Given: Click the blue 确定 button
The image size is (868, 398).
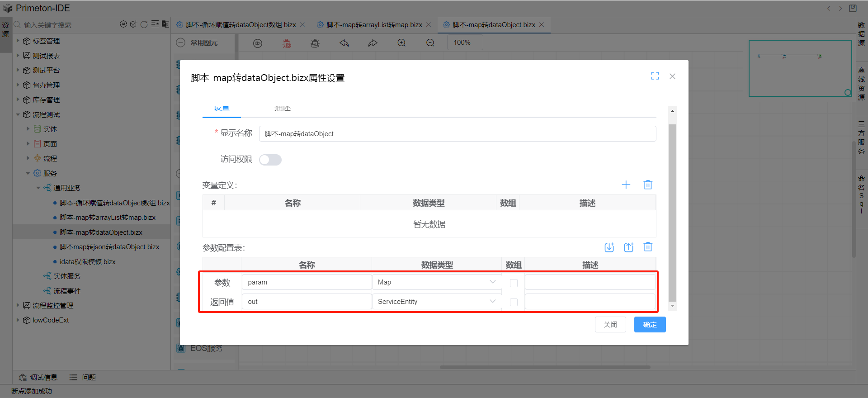Looking at the screenshot, I should [650, 325].
